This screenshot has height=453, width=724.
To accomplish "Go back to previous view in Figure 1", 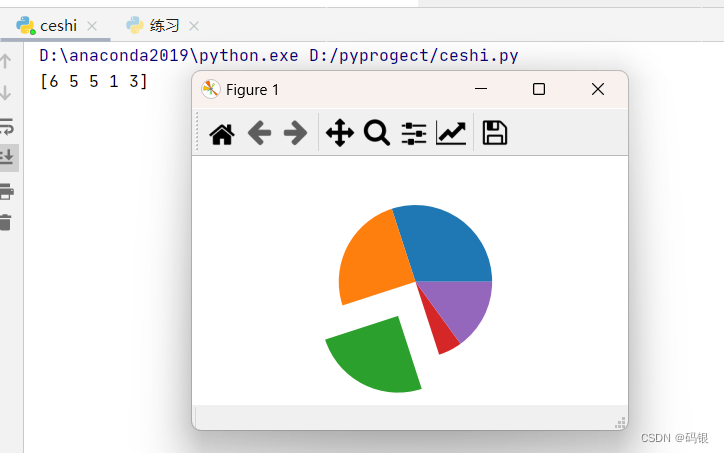I will pos(259,133).
